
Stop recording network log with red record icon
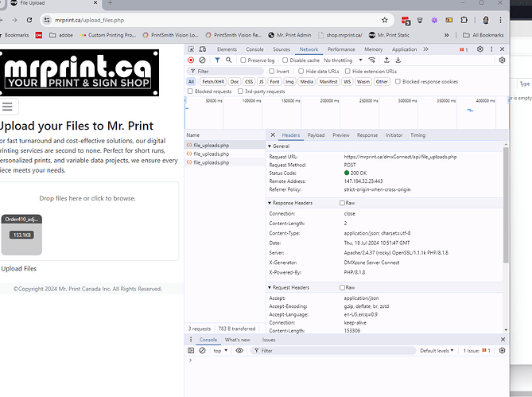[191, 60]
